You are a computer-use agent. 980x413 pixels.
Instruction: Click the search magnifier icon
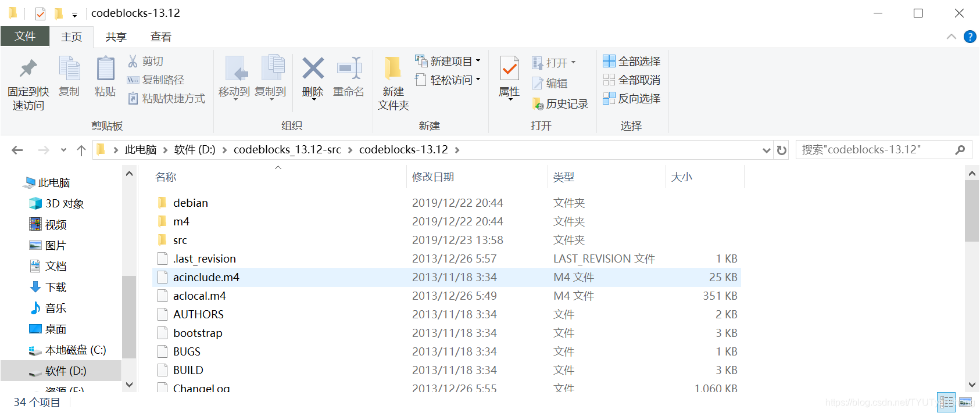click(960, 150)
